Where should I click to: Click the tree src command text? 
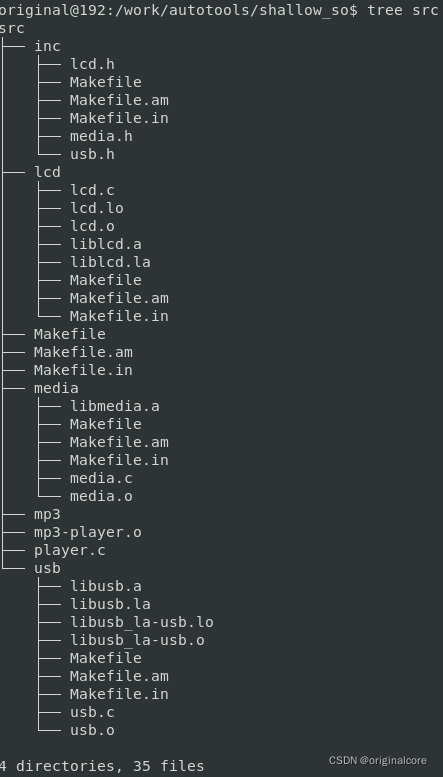click(x=402, y=10)
